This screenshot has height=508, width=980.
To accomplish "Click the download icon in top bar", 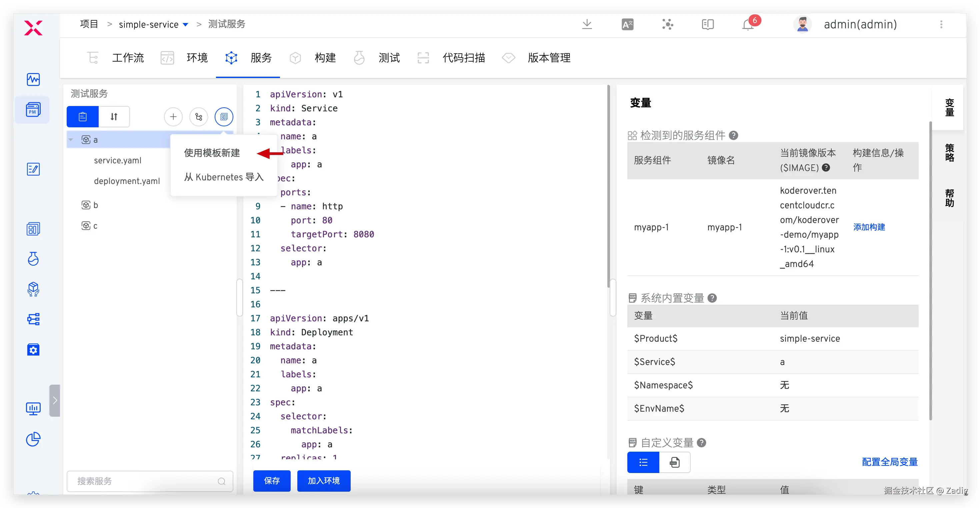I will coord(587,24).
